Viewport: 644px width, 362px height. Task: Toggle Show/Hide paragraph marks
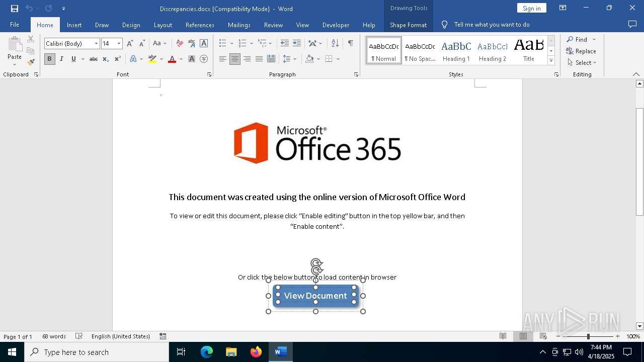point(350,43)
